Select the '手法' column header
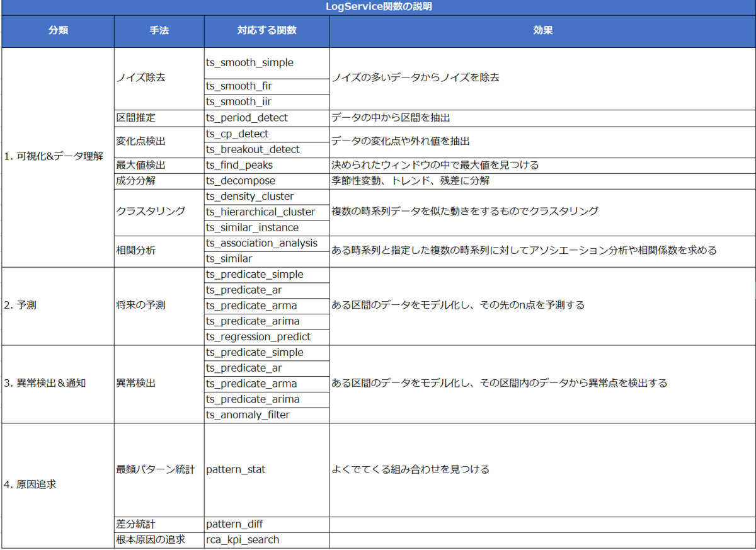 click(159, 30)
